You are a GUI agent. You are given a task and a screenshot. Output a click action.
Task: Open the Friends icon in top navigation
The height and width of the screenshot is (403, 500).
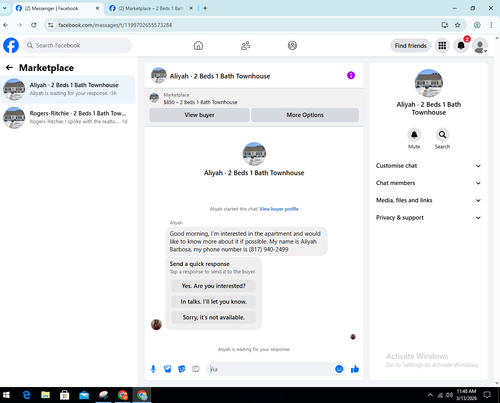[246, 45]
